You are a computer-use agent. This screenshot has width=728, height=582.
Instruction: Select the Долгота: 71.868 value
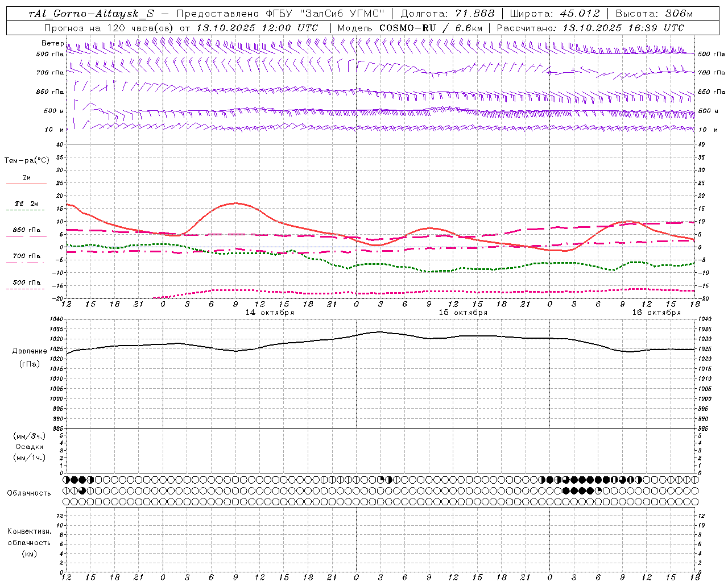[448, 14]
